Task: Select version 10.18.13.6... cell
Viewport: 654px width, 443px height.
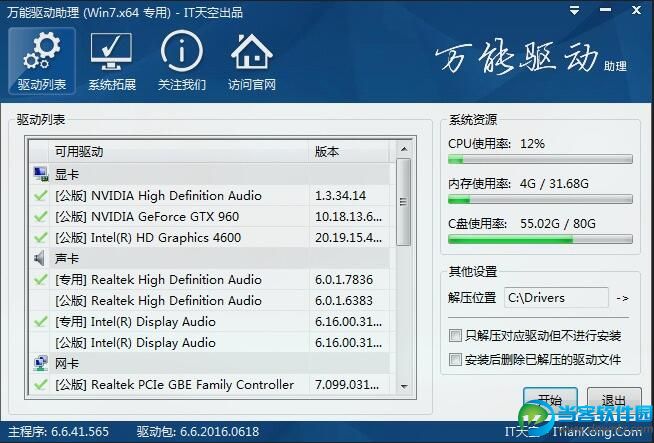Action: click(348, 216)
